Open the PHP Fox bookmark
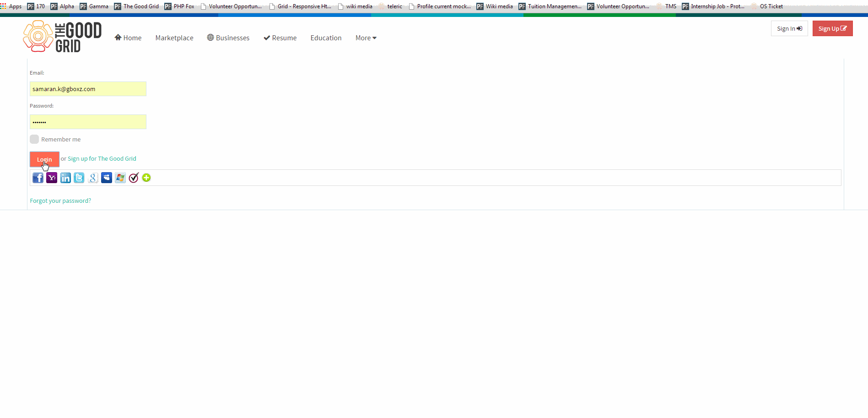The height and width of the screenshot is (418, 868). [179, 6]
